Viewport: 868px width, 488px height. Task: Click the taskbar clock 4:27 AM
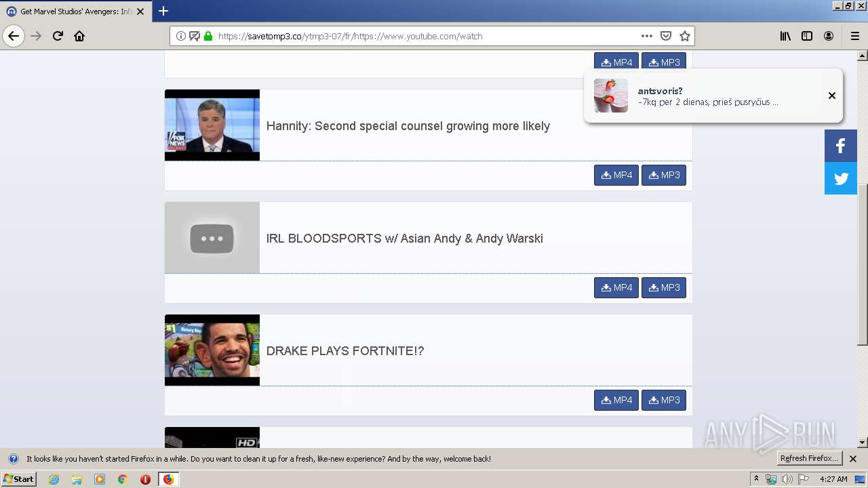pyautogui.click(x=833, y=479)
